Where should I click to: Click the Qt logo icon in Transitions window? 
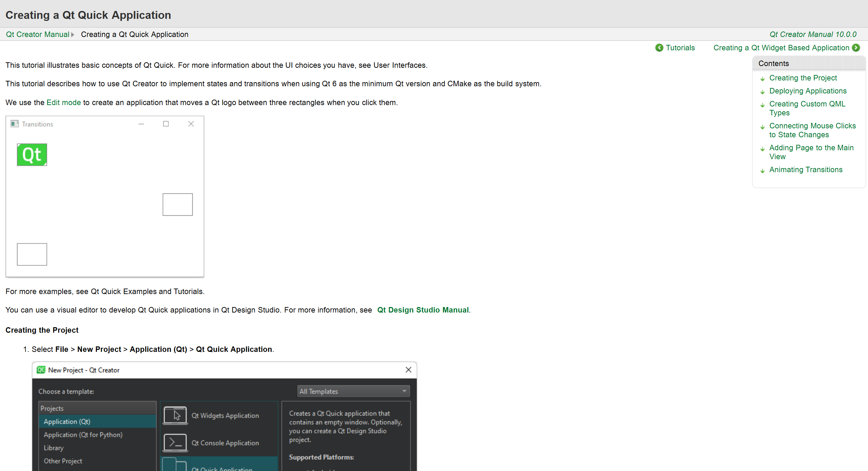pos(32,154)
